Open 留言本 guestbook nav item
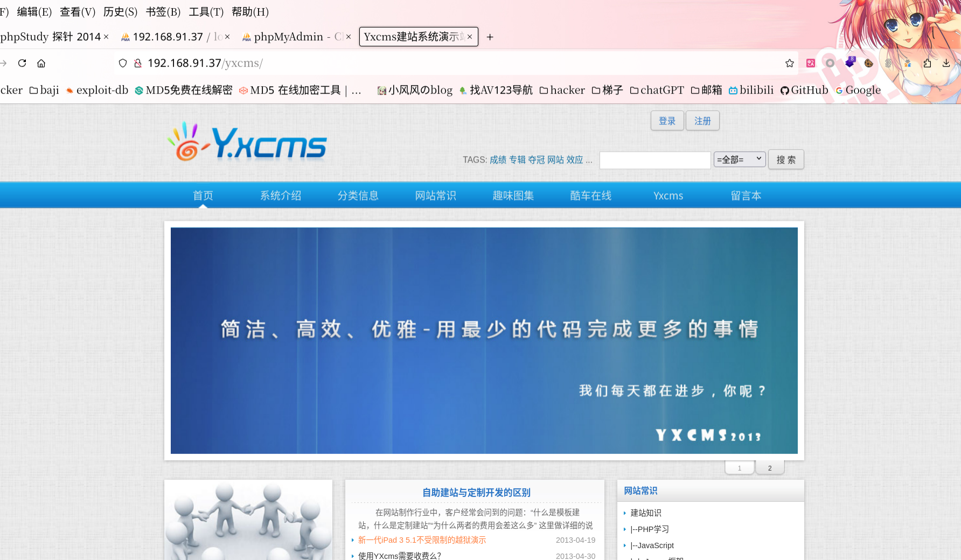This screenshot has width=961, height=560. [746, 195]
